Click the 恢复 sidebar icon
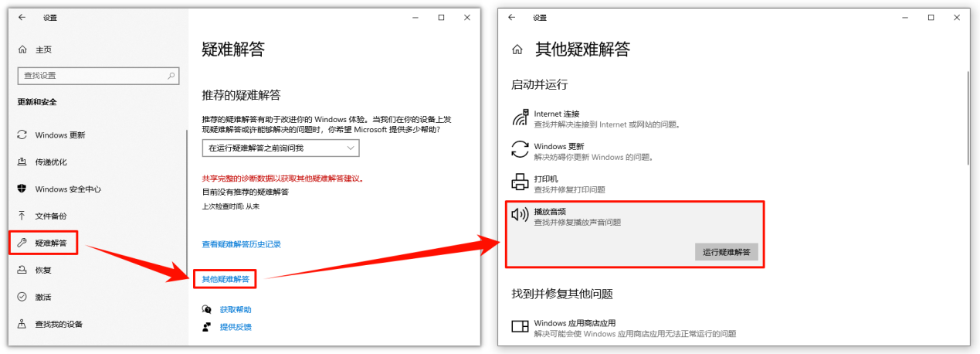 (22, 270)
